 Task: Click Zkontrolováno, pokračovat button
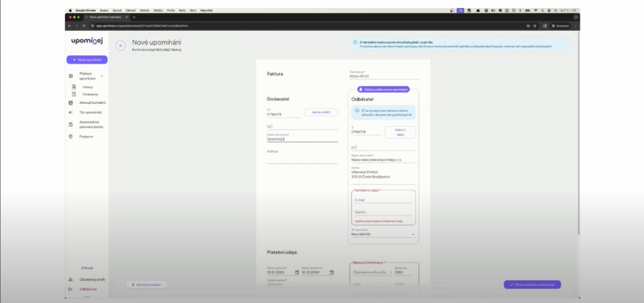[x=532, y=285]
